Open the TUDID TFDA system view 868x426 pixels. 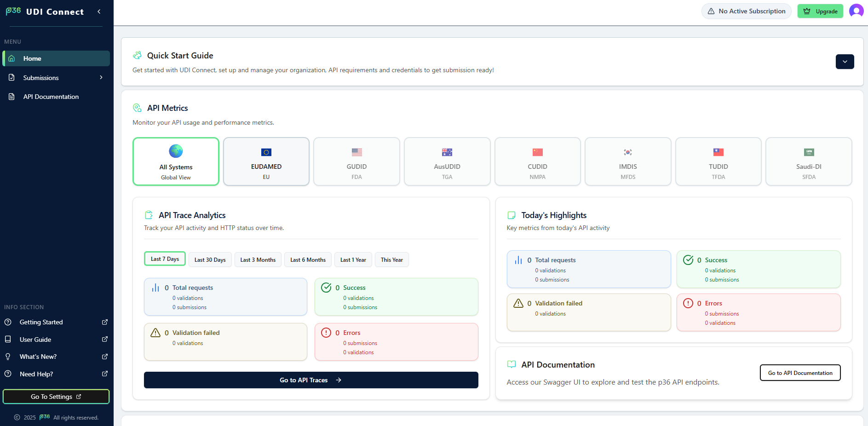pyautogui.click(x=718, y=161)
